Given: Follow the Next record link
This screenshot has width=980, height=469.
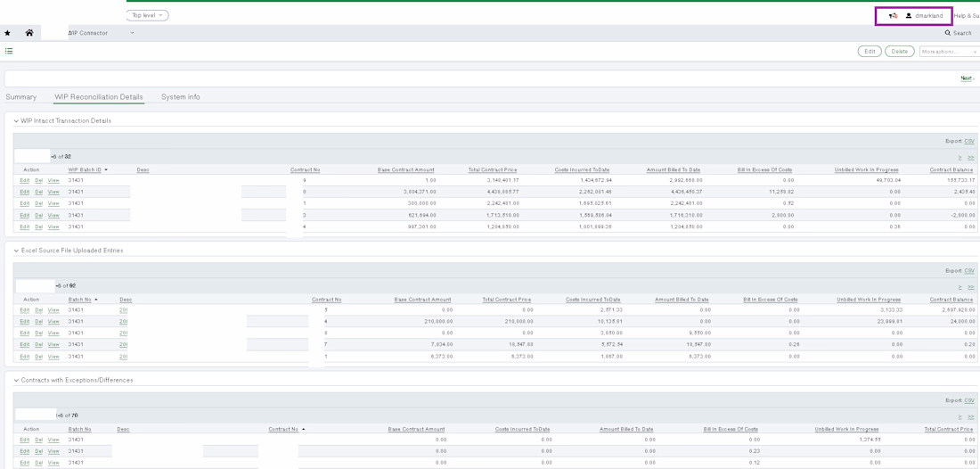Looking at the screenshot, I should (967, 78).
